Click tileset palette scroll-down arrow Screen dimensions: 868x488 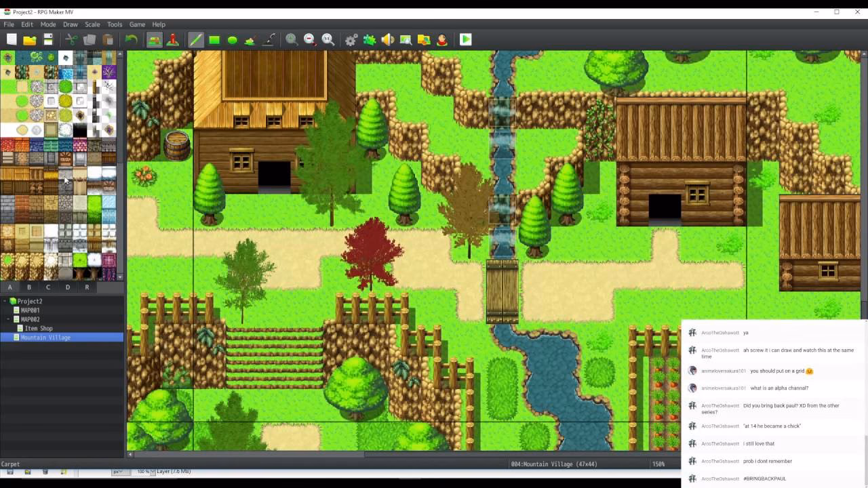(x=121, y=277)
